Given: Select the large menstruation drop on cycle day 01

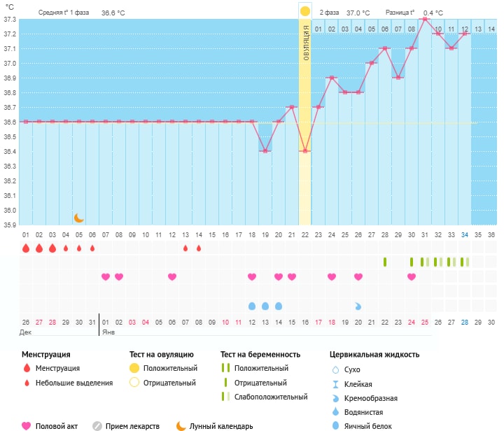Looking at the screenshot, I should tap(26, 248).
